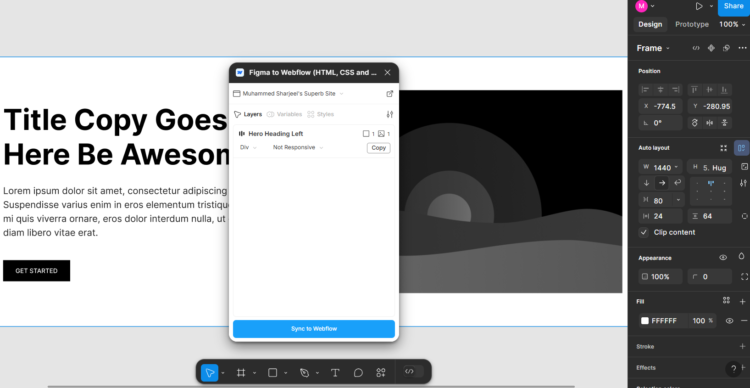The height and width of the screenshot is (388, 750).
Task: Edit the rotation field 0°
Action: pos(661,123)
